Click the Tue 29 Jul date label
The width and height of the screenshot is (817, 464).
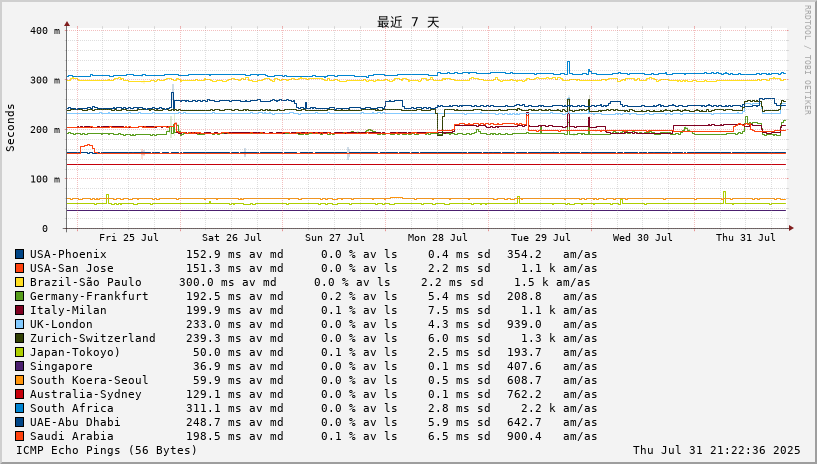pyautogui.click(x=541, y=238)
